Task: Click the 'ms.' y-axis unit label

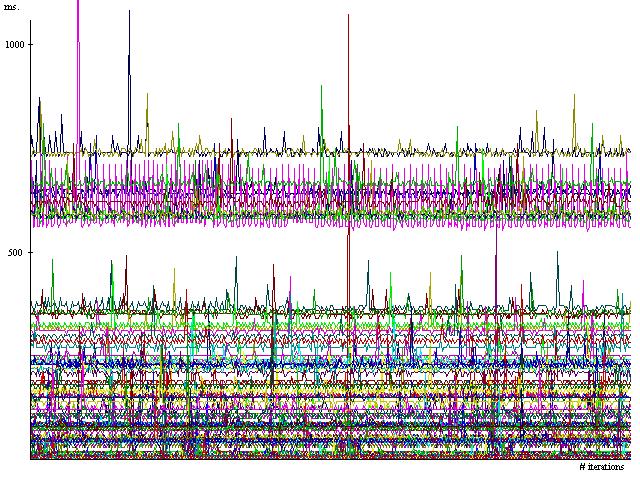Action: click(x=10, y=6)
